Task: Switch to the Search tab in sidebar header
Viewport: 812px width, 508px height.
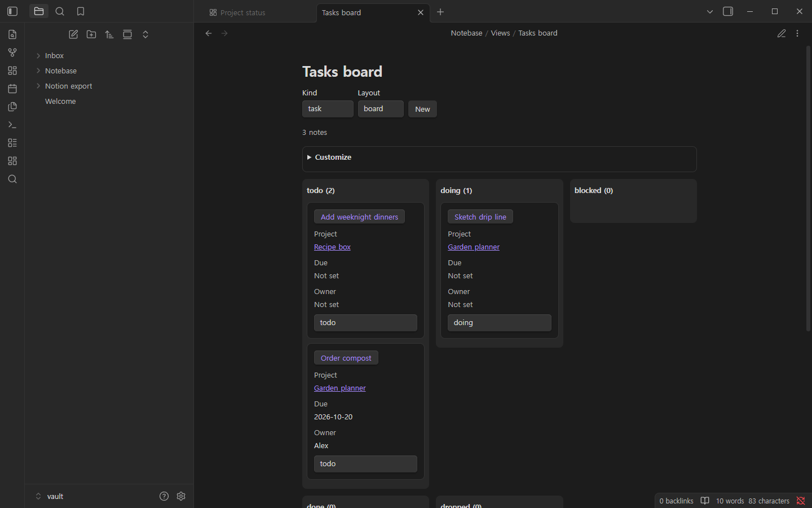Action: coord(60,11)
